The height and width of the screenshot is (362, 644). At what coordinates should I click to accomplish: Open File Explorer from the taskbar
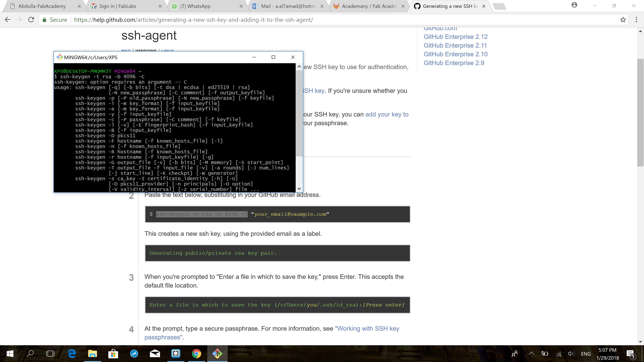coord(93,353)
